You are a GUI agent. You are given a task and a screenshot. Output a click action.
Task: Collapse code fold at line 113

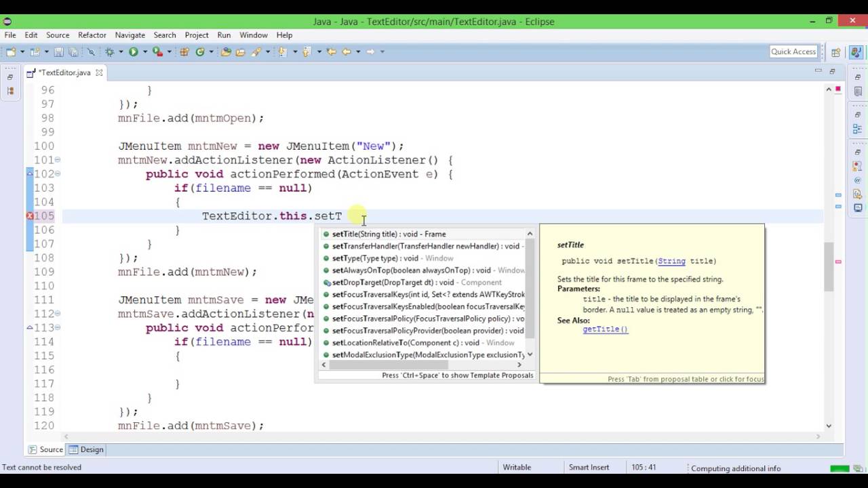pyautogui.click(x=58, y=327)
